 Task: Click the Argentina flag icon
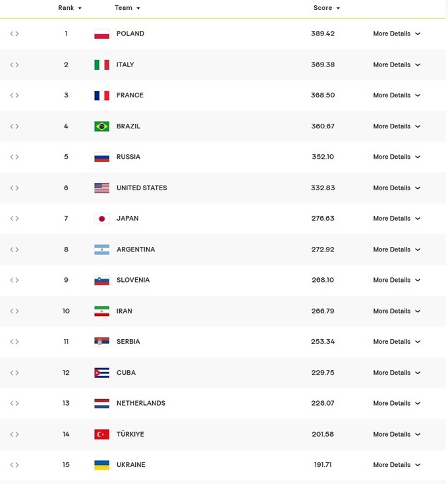click(x=101, y=250)
